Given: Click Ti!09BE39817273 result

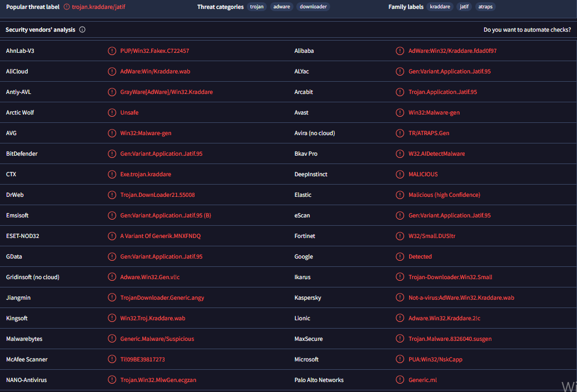Looking at the screenshot, I should [142, 359].
